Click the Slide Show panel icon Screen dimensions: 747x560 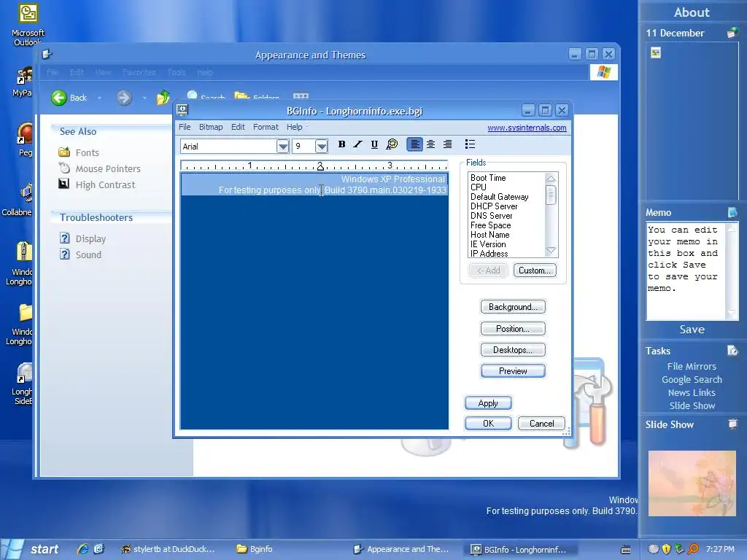(x=732, y=424)
